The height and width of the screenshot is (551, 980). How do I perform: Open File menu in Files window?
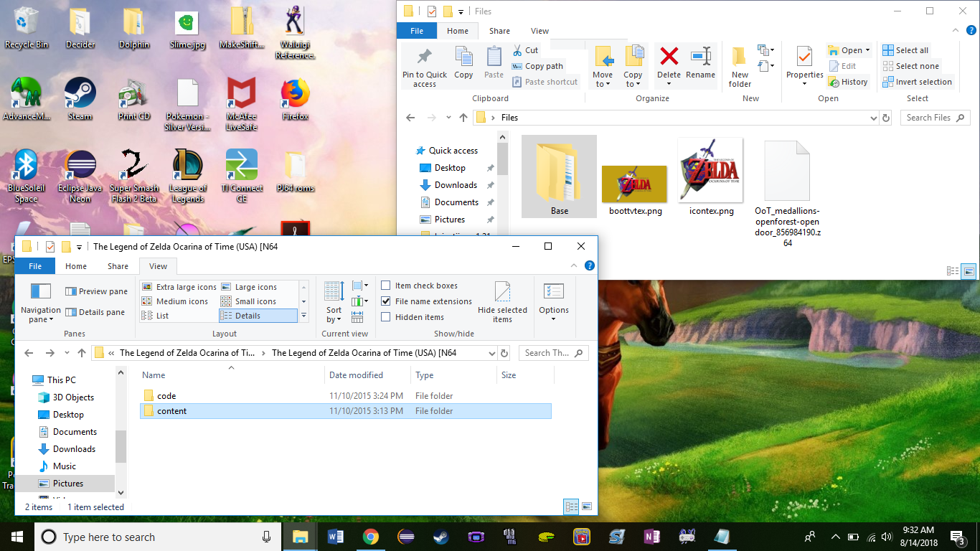417,31
